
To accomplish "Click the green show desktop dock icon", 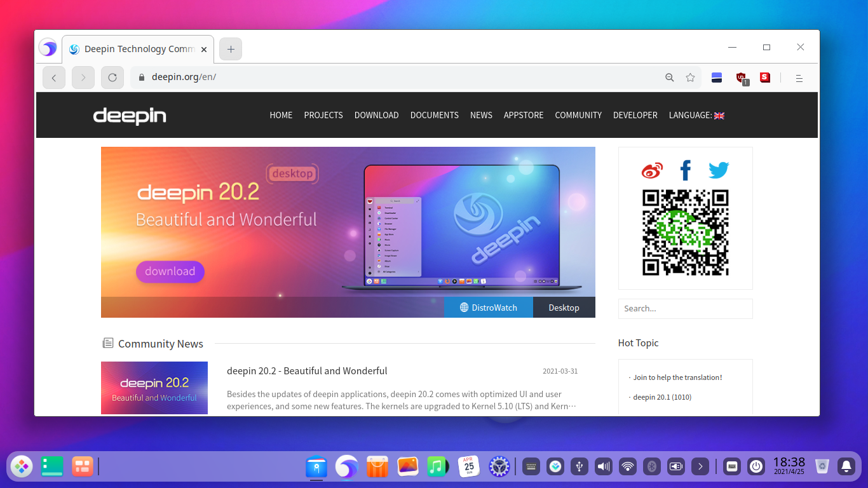I will pos(52,466).
